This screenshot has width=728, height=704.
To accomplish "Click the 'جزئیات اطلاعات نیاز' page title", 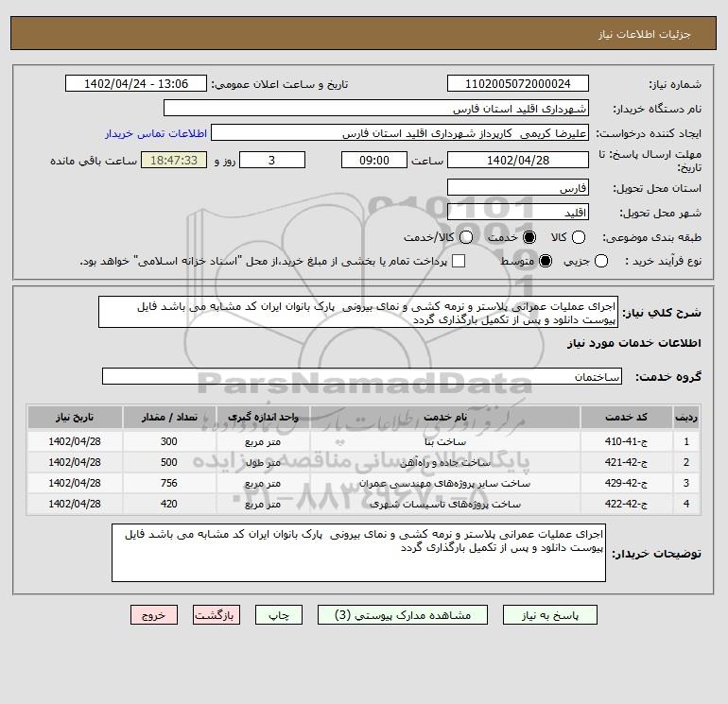I will click(x=644, y=34).
